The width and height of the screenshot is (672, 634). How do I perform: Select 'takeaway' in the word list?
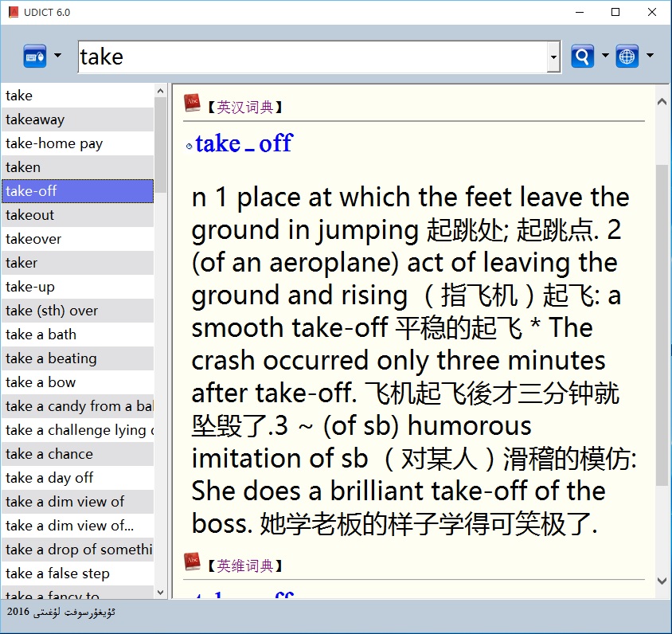[x=35, y=119]
